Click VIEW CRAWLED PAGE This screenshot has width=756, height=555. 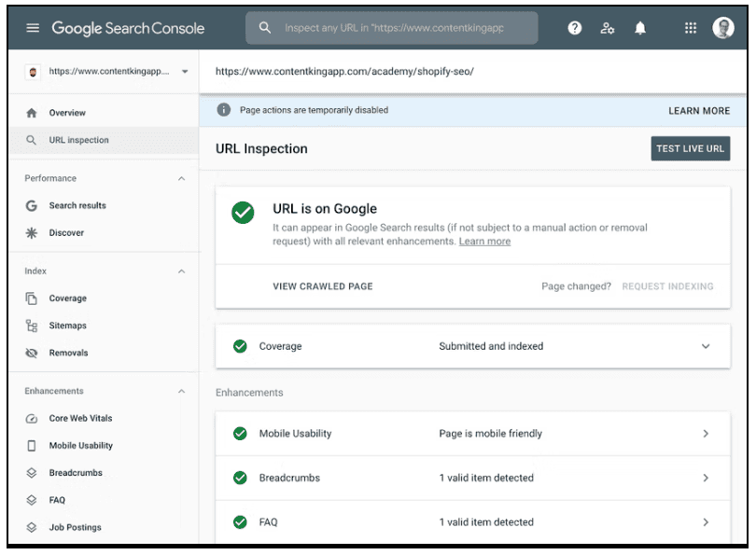[x=323, y=286]
